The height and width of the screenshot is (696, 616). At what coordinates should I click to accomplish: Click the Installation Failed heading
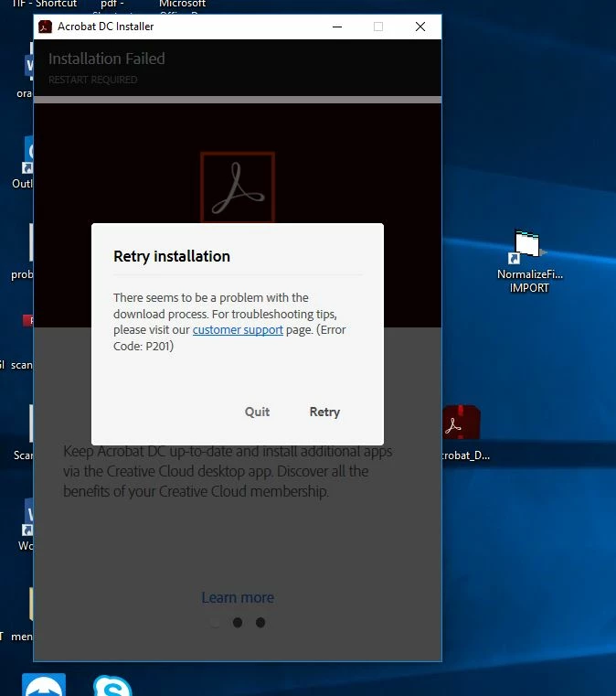coord(106,59)
